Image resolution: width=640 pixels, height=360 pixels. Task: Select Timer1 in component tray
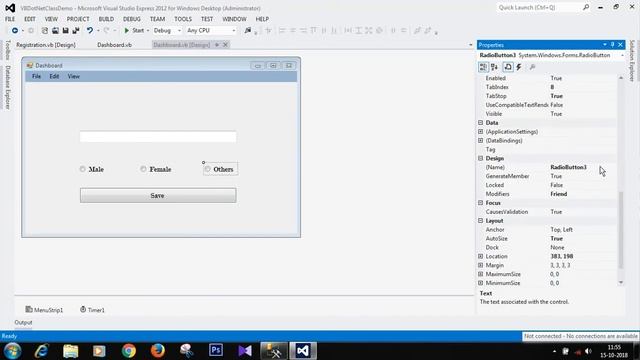92,310
